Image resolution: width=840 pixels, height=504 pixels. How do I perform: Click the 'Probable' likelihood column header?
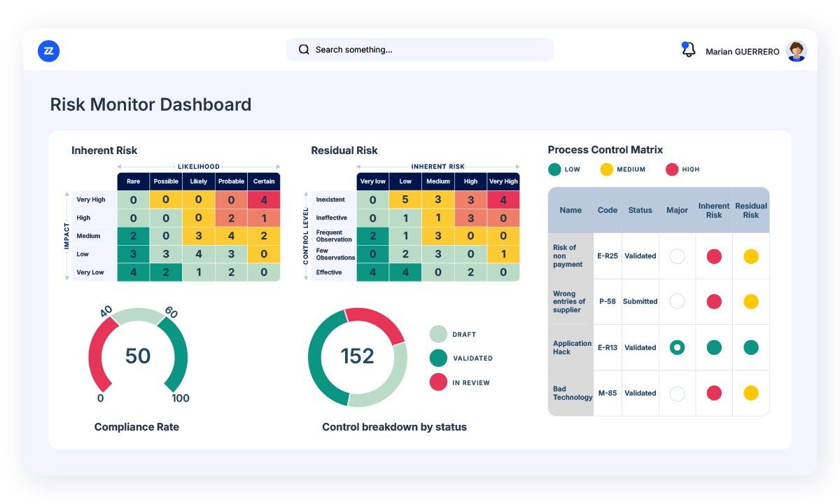(x=231, y=181)
